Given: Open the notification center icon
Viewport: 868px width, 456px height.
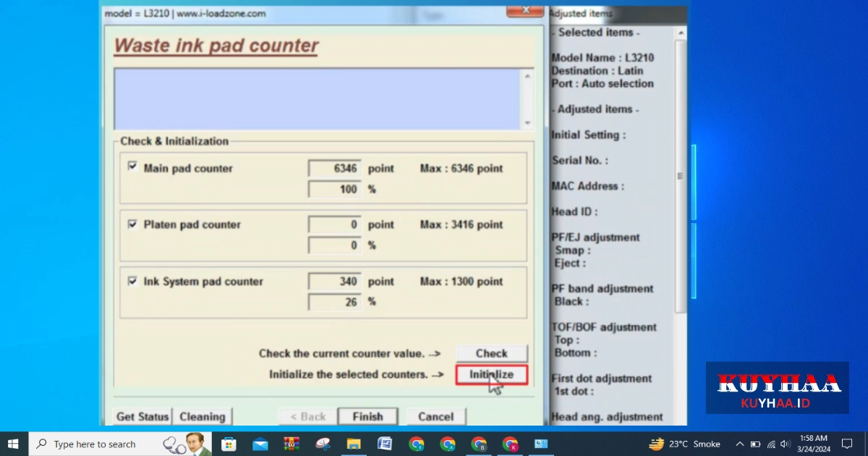Looking at the screenshot, I should (847, 444).
